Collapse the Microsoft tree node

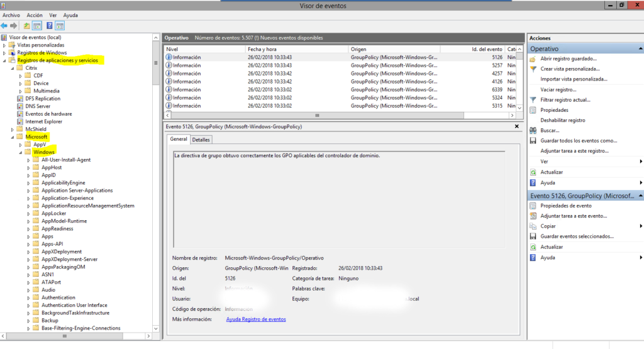tap(13, 137)
